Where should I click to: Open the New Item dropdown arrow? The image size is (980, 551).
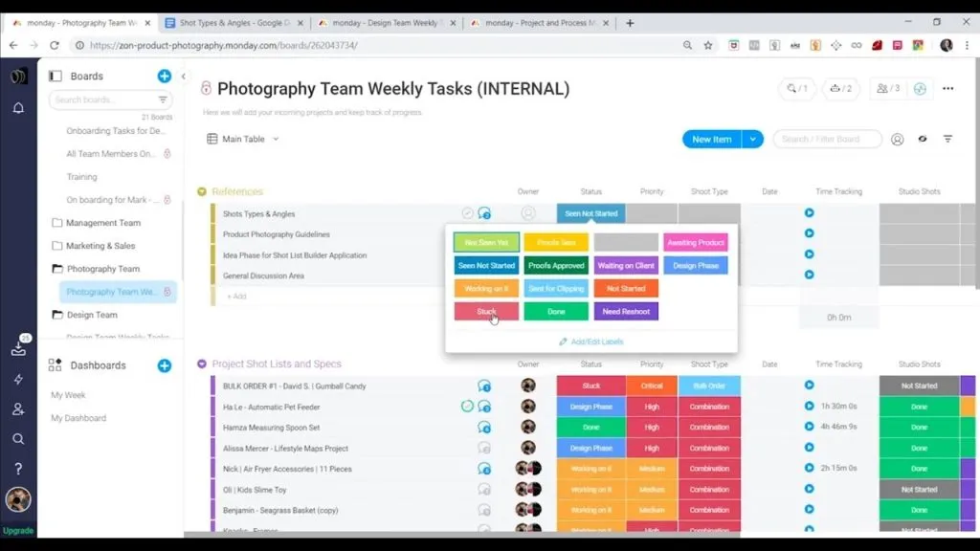(753, 140)
